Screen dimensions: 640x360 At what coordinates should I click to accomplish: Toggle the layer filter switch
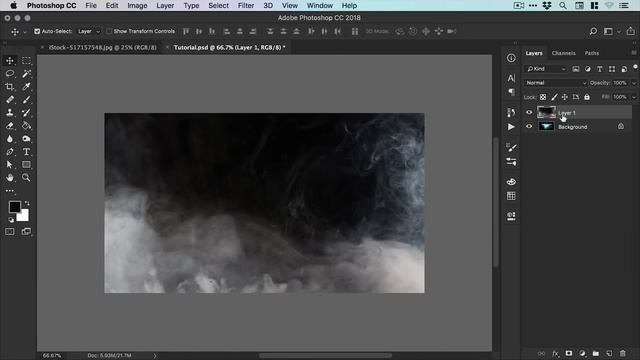click(635, 67)
